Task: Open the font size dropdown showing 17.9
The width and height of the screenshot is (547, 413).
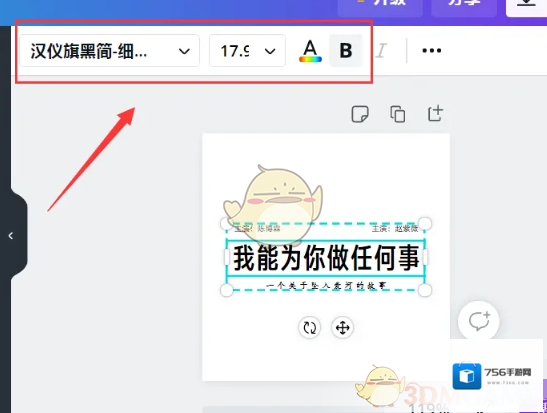Action: (x=247, y=51)
